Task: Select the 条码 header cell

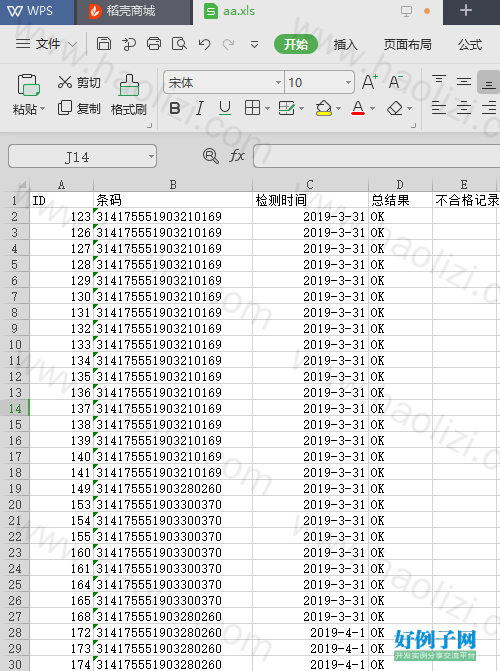Action: pyautogui.click(x=173, y=200)
